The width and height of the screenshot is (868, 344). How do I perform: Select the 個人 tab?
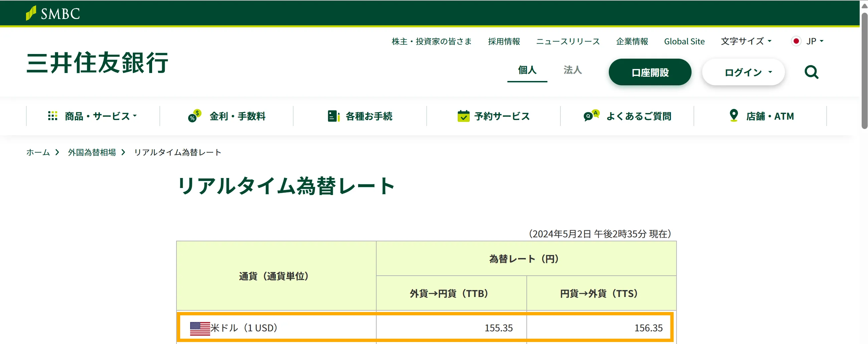click(x=527, y=70)
